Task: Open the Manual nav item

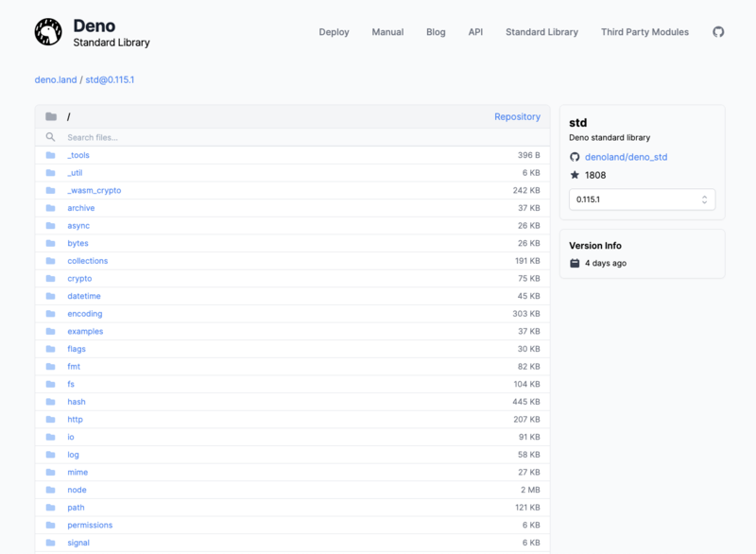Action: (387, 32)
